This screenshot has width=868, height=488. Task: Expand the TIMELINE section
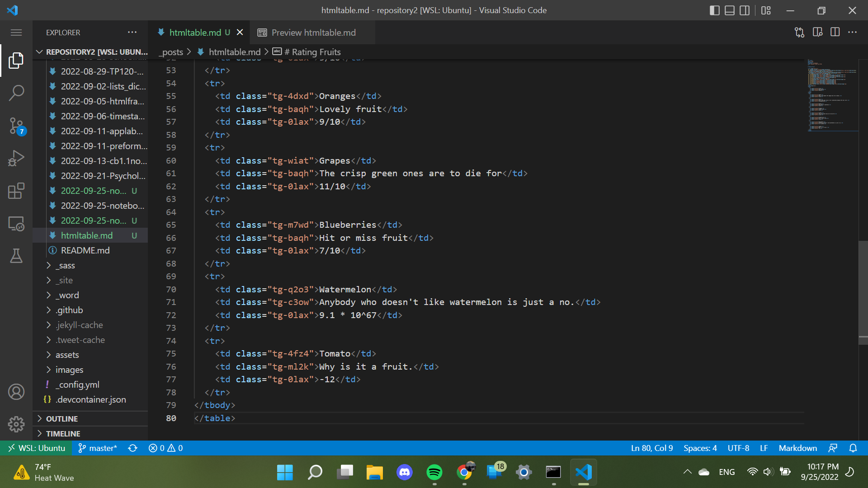pyautogui.click(x=90, y=433)
